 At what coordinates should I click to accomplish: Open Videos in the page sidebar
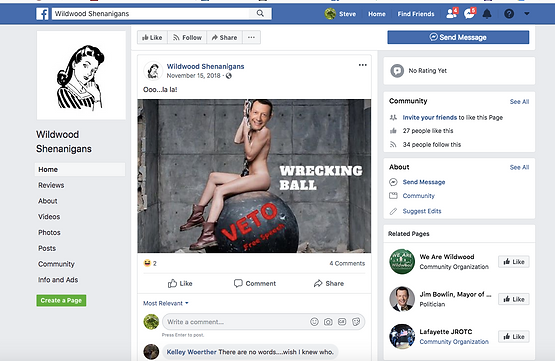[x=49, y=217]
